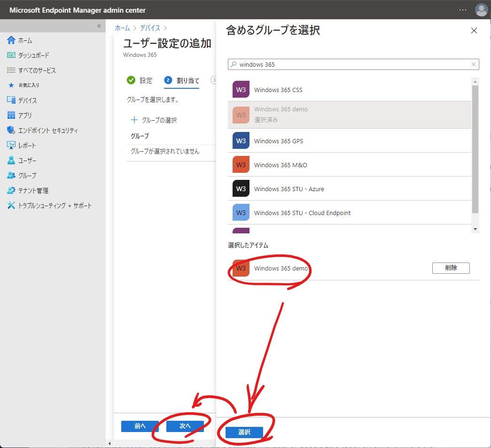Open the アプリ apps grid icon
Viewport: 491px width, 448px height.
point(11,115)
